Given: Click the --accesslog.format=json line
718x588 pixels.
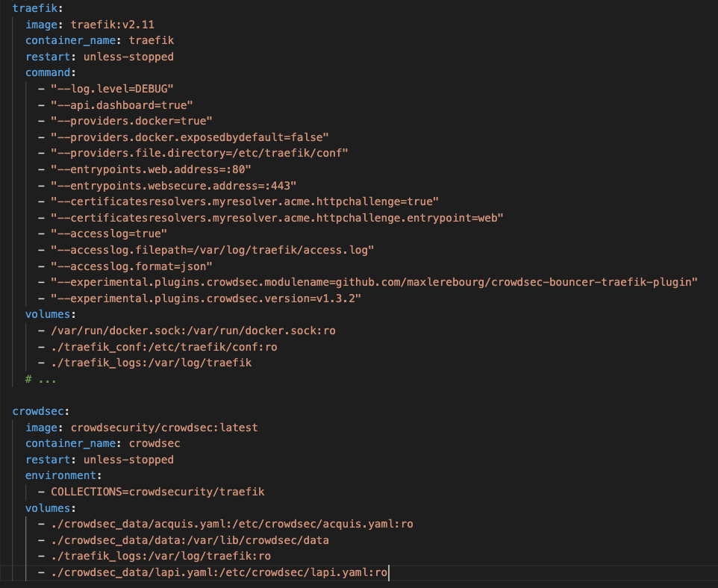Looking at the screenshot, I should (125, 266).
